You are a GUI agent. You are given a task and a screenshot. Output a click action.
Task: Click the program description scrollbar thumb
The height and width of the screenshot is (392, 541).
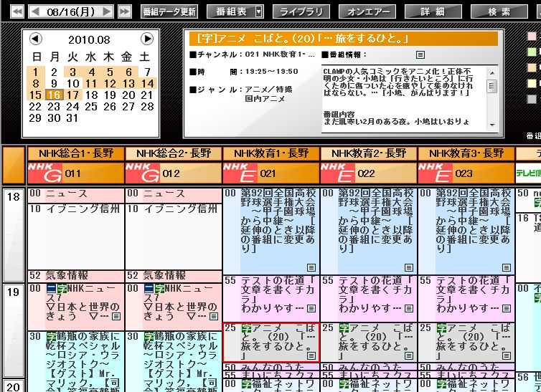492,86
